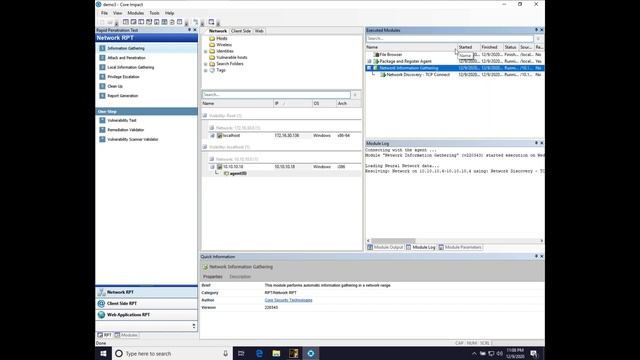Sort hosts by OS column
The height and width of the screenshot is (360, 640).
click(324, 104)
